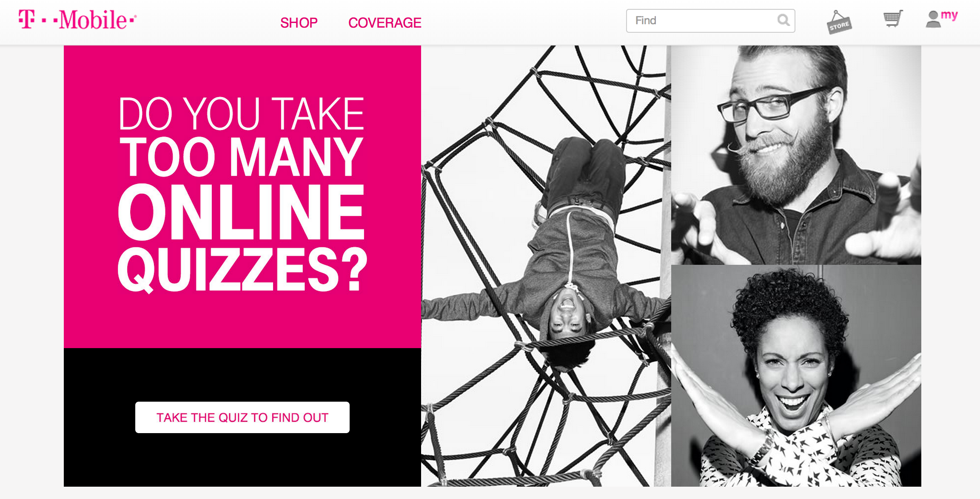Screen dimensions: 980x499
Task: Select the upside-down person on ropes photo
Action: click(546, 266)
